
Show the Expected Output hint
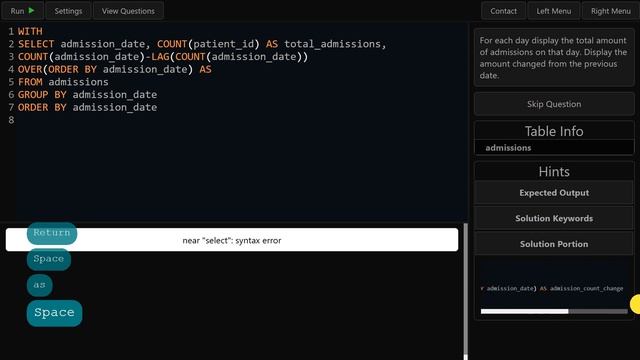554,193
